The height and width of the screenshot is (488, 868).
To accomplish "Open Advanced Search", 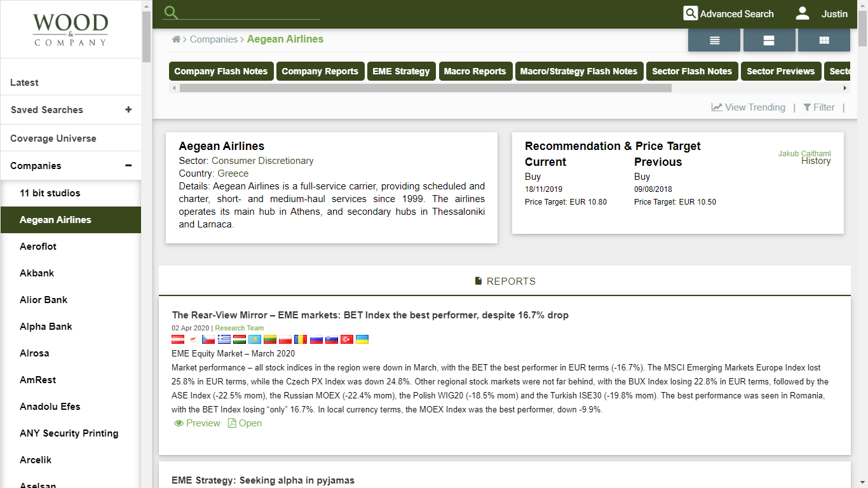I will point(728,14).
